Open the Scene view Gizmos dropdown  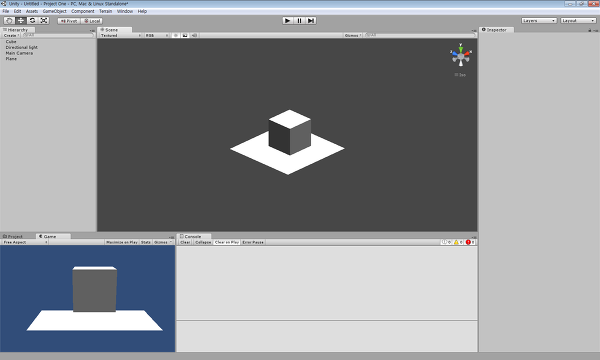(353, 36)
